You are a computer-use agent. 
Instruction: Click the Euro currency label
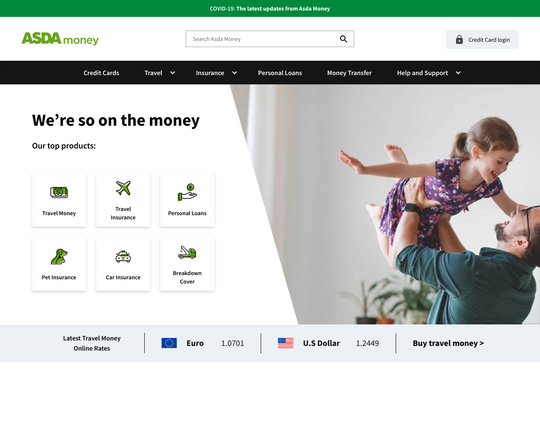195,343
